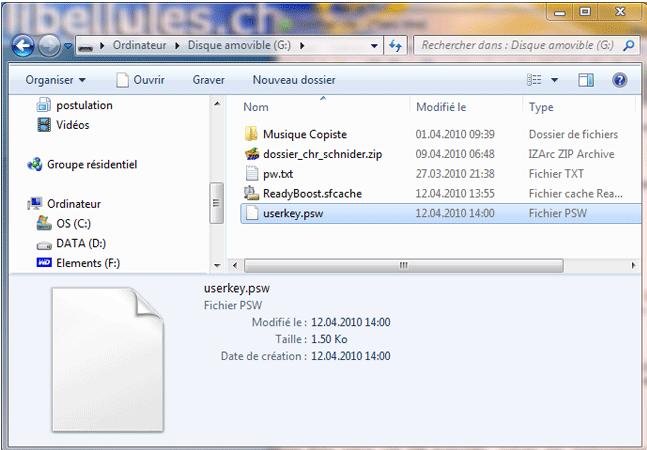Select the pw.txt file
This screenshot has height=450, width=647.
click(277, 174)
